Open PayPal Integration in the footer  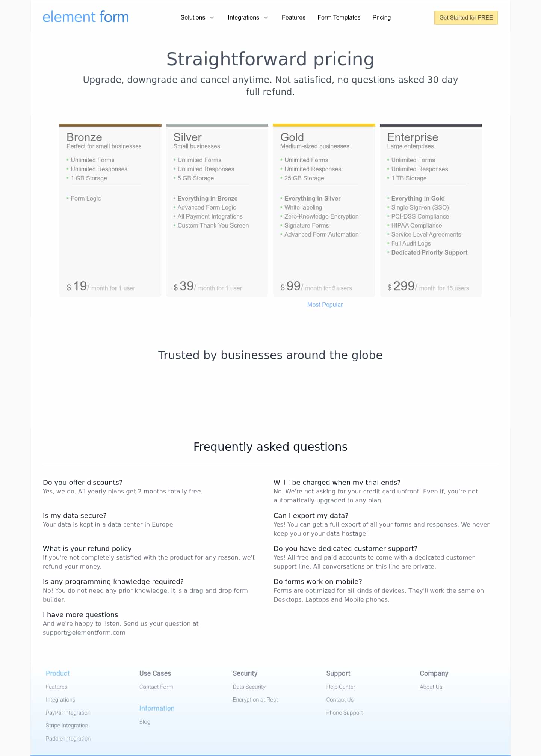[68, 712]
